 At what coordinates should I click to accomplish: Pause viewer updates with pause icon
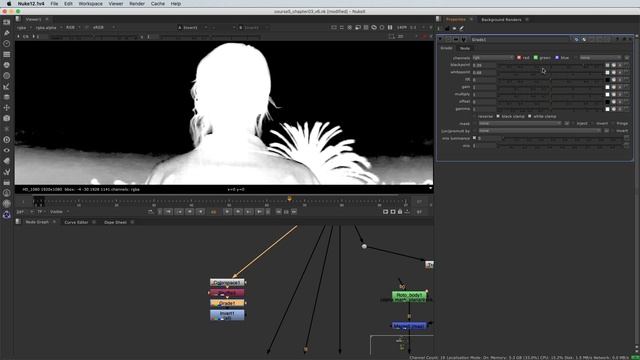(x=390, y=27)
